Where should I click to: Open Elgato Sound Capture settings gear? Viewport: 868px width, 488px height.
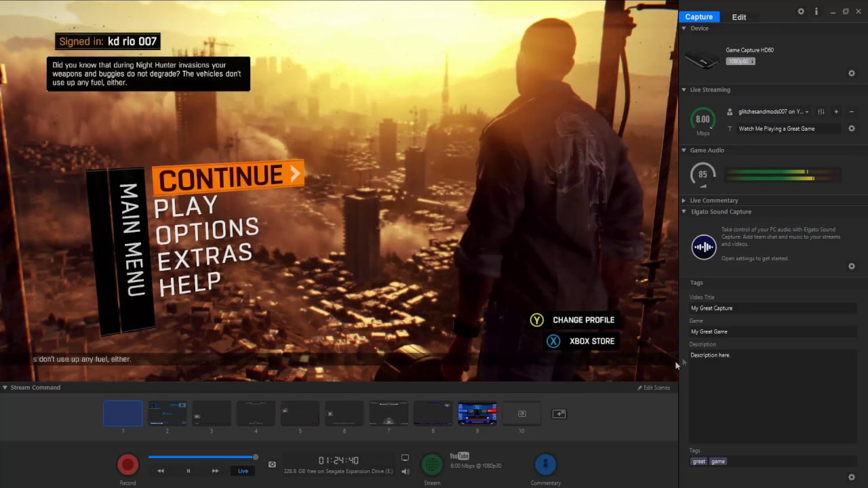click(x=852, y=266)
